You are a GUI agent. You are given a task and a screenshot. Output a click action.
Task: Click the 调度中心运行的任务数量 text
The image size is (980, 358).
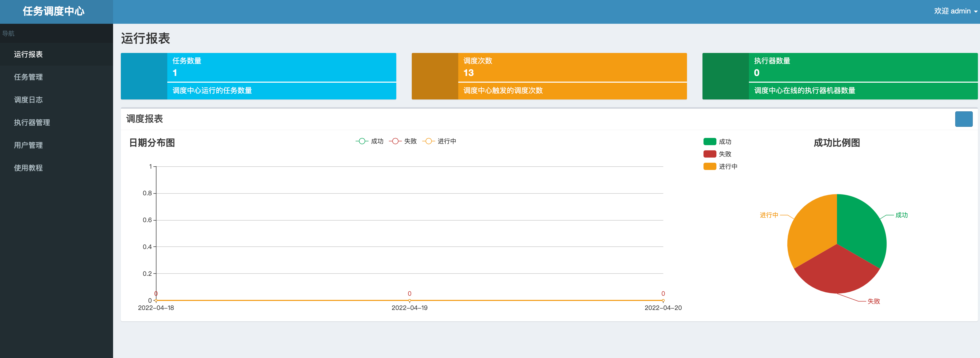[x=212, y=91]
